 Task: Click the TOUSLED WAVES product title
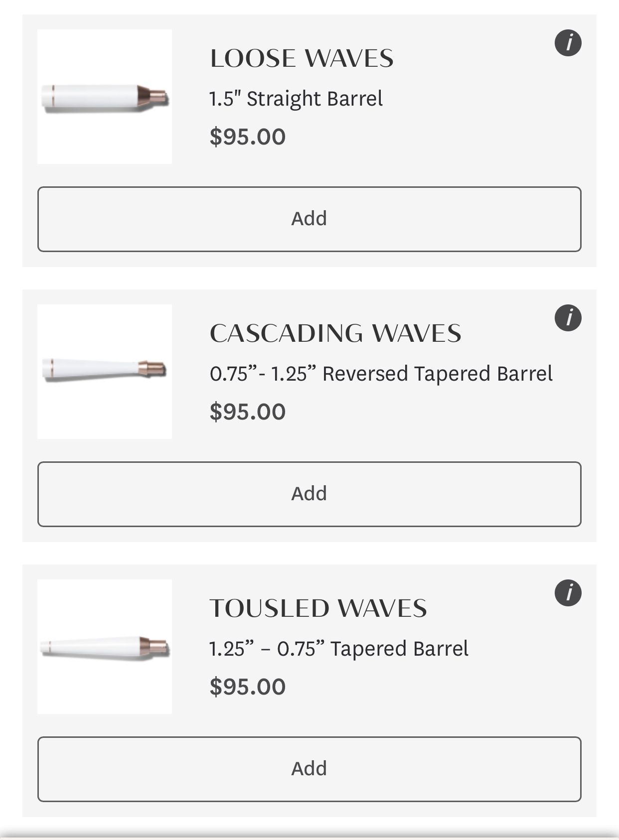point(318,608)
